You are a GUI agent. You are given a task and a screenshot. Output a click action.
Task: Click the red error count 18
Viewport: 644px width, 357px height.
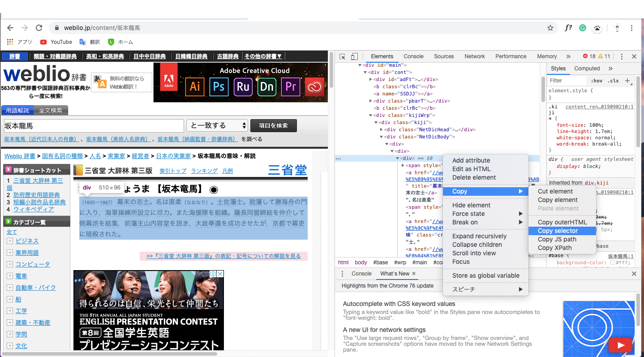point(589,56)
